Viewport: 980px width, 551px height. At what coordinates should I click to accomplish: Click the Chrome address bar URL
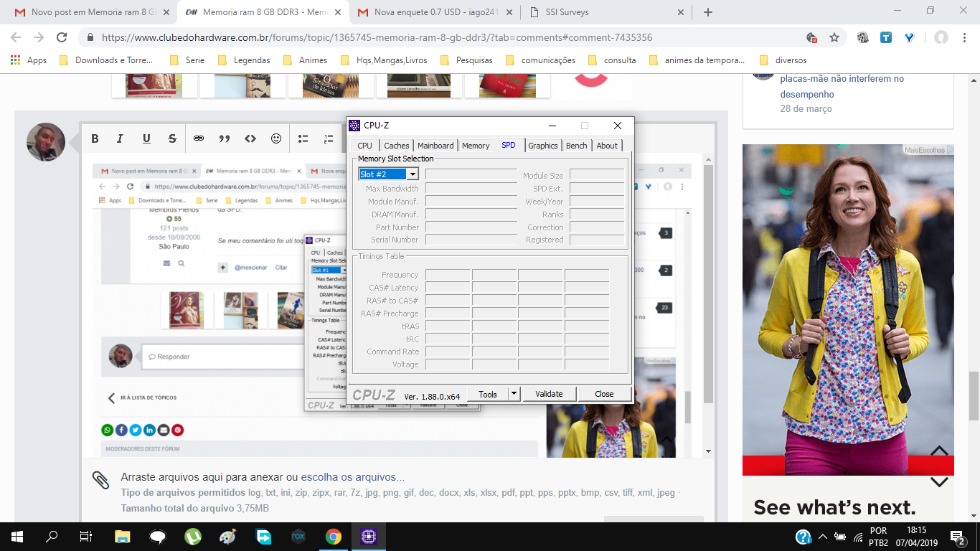coord(377,37)
